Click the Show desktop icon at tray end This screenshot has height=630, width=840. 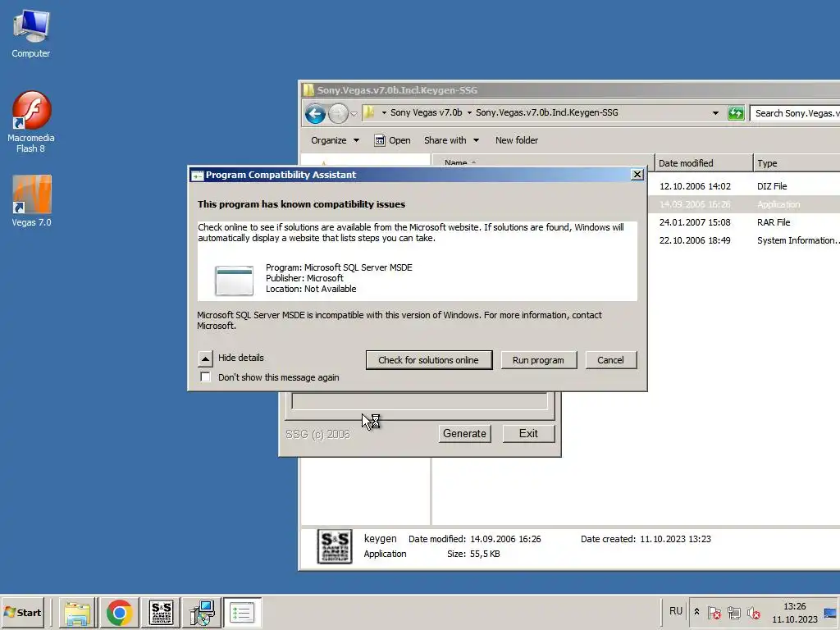830,612
